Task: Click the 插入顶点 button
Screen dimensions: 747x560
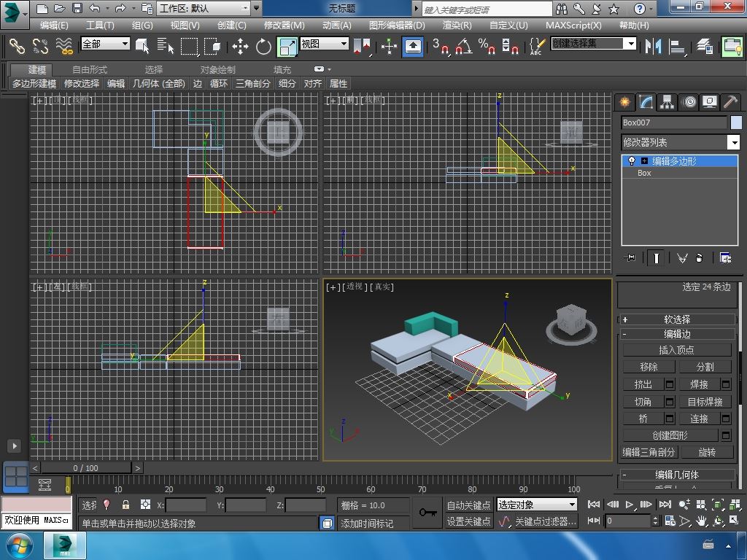Action: (676, 350)
